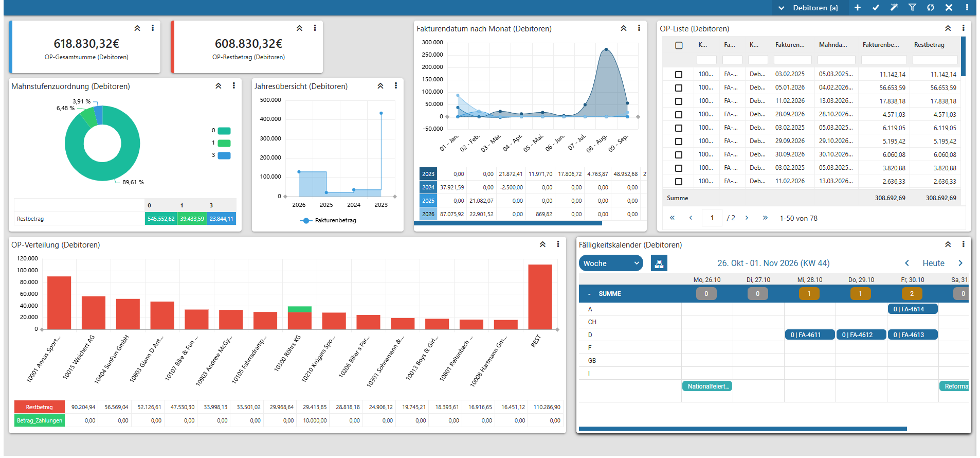Open the Woche view dropdown
The height and width of the screenshot is (458, 980).
(x=611, y=263)
